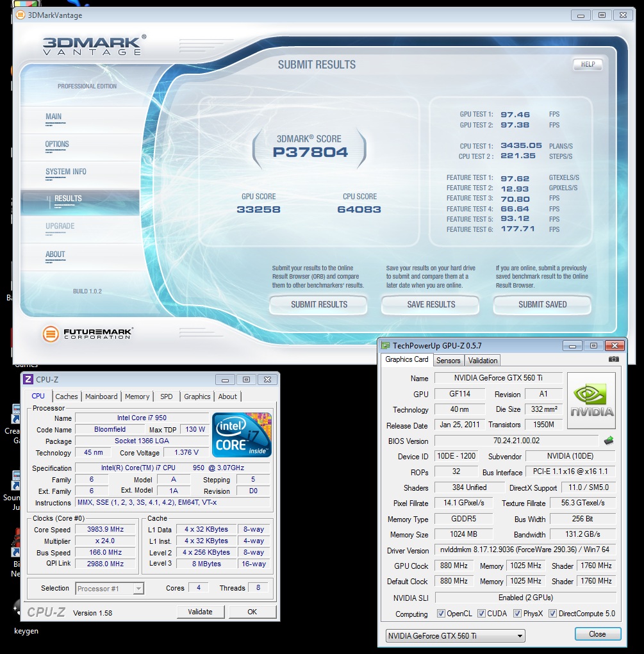
Task: Click the Futuremark Corporation logo
Action: pyautogui.click(x=88, y=334)
